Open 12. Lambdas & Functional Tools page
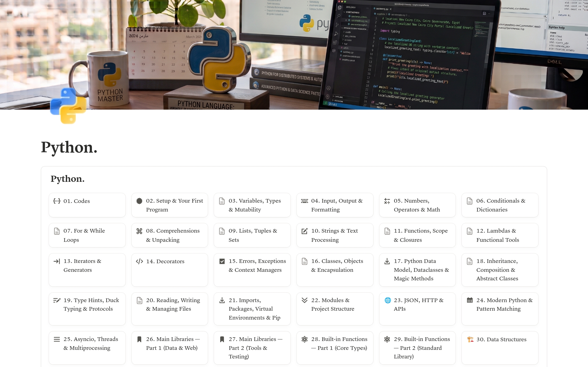This screenshot has width=588, height=367. point(500,235)
